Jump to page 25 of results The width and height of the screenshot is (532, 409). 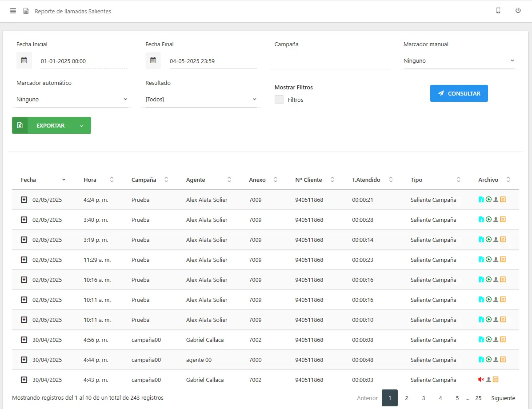pos(478,398)
